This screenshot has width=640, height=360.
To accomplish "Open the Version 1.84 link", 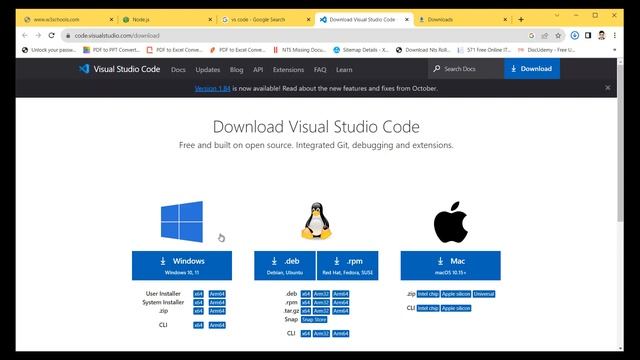I will pos(213,88).
